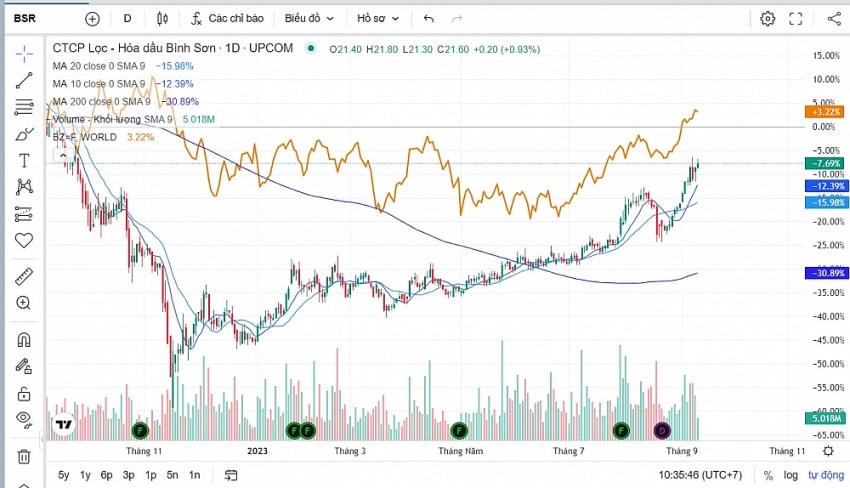Screen dimensions: 850x488
Task: Open the candlestick chart style selector
Action: tap(162, 19)
